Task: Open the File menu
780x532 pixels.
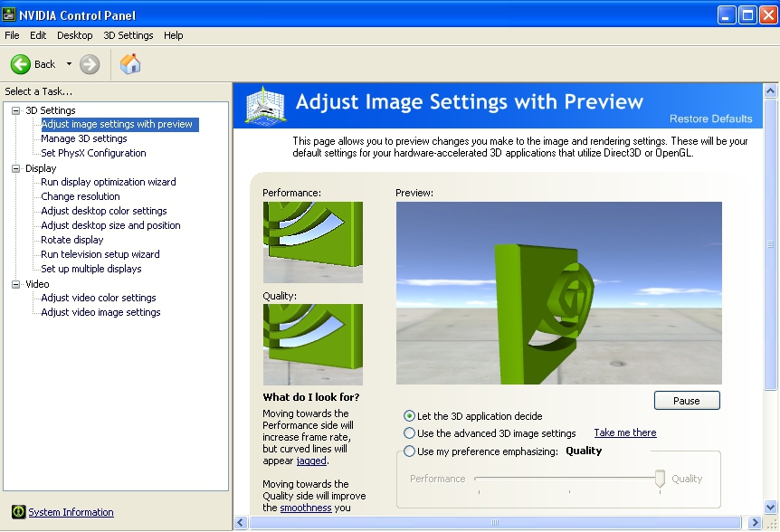Action: (x=12, y=35)
